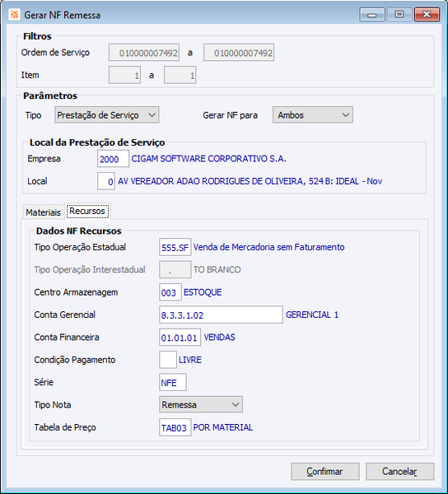
Task: Click the LIVRE description text
Action: [x=190, y=360]
